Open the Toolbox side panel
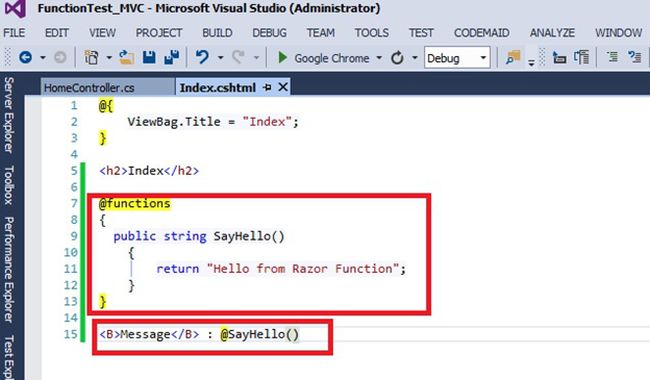 (9, 185)
